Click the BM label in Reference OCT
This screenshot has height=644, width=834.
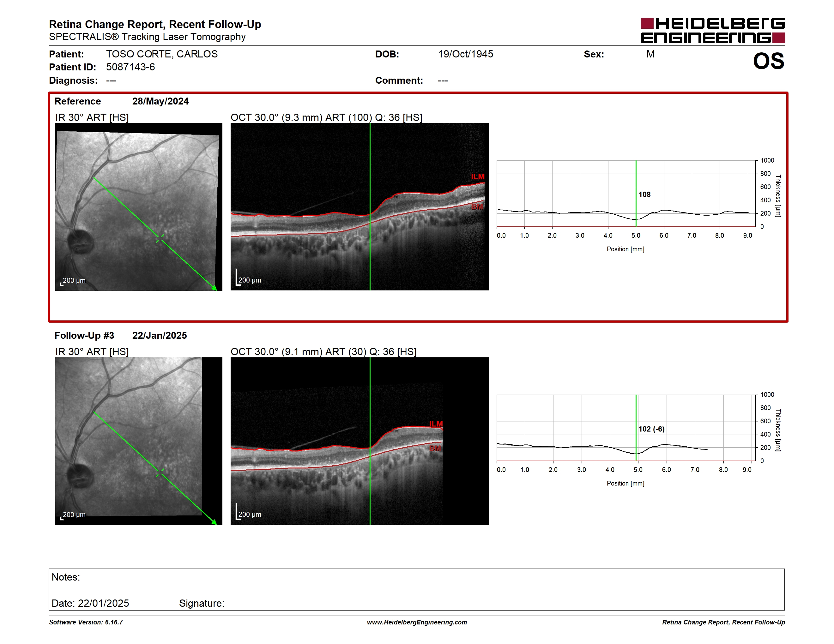[477, 207]
